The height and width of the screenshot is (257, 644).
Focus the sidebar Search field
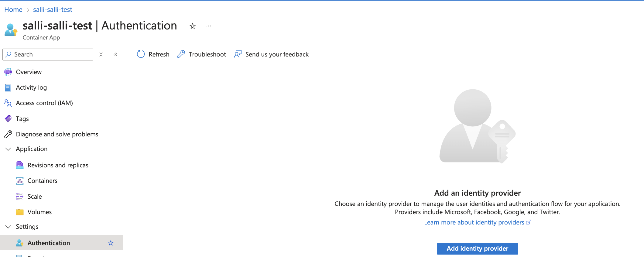coord(48,54)
